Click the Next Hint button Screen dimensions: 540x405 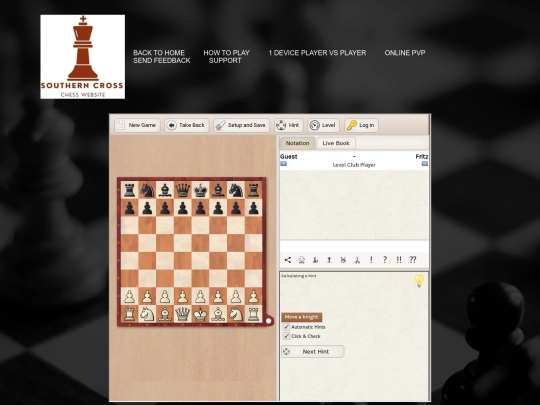pyautogui.click(x=313, y=352)
